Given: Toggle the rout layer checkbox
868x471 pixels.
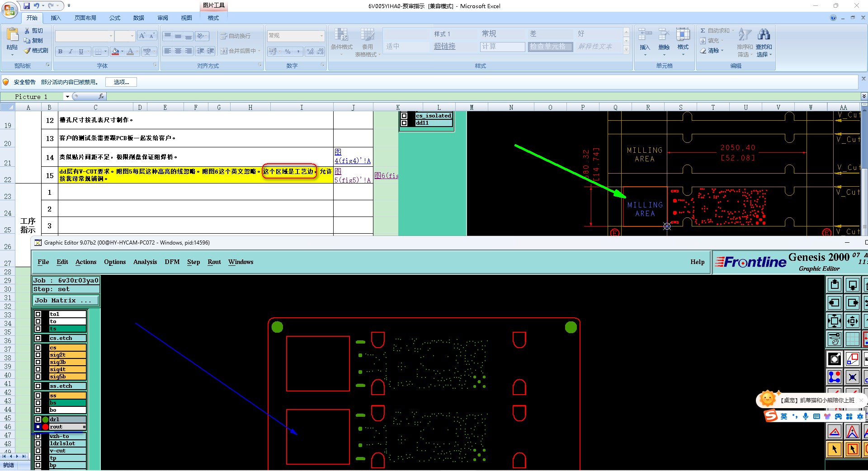Looking at the screenshot, I should (38, 427).
